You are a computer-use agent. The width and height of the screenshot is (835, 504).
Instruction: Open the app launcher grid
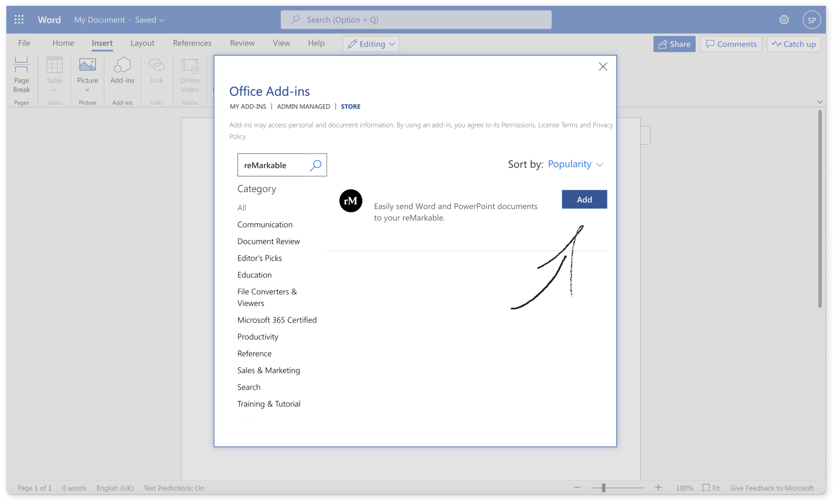pos(18,19)
